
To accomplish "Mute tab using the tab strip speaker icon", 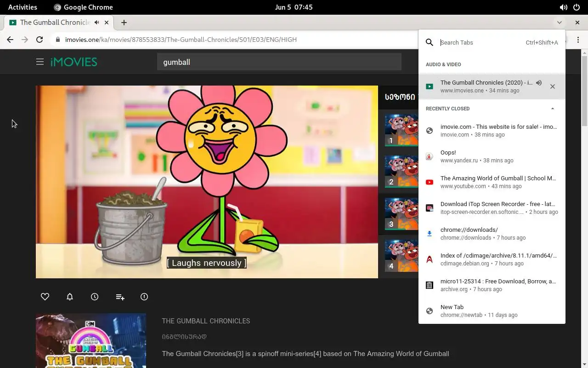I will 97,22.
